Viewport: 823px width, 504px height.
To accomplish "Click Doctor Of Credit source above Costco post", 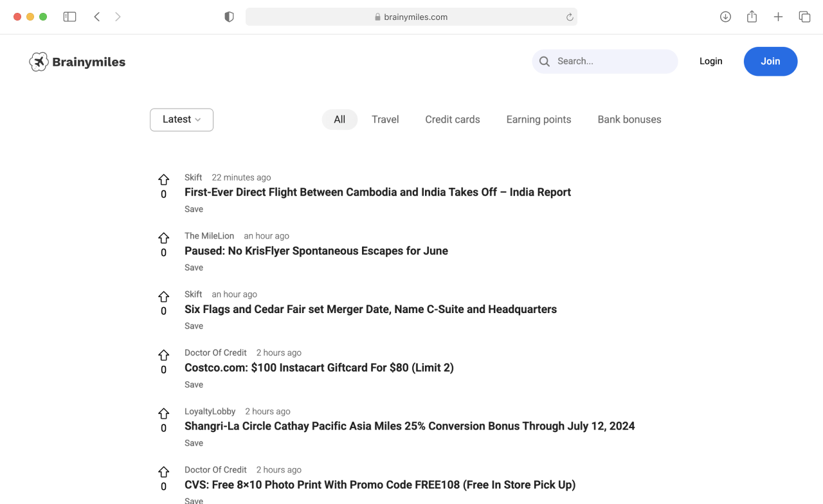I will [215, 353].
